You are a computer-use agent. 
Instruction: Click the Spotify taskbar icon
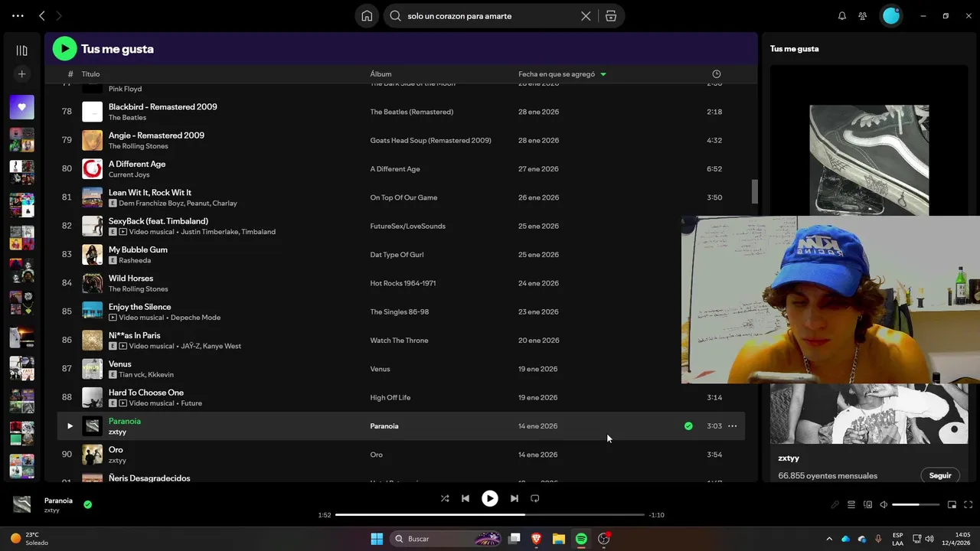(581, 539)
